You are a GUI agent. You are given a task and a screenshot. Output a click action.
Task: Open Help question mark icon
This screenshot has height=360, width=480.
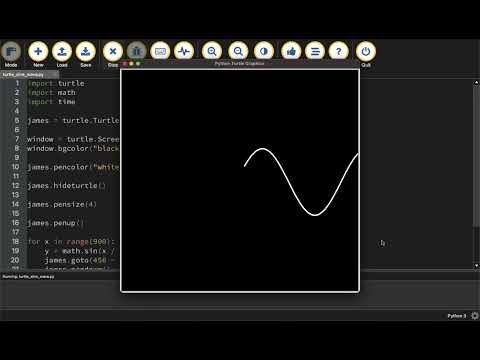(339, 51)
